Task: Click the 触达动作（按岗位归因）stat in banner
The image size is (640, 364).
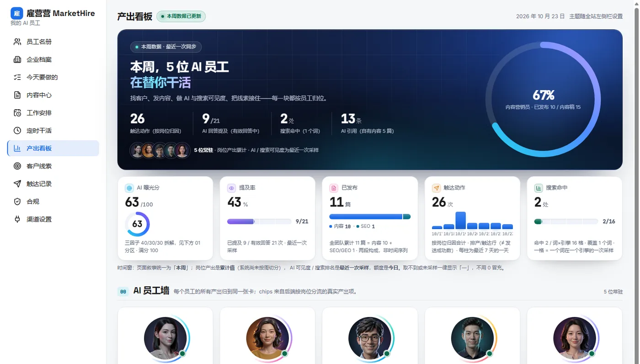Action: pos(156,124)
